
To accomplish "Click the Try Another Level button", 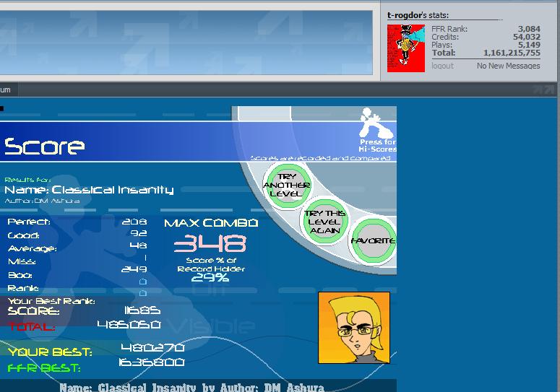I will 287,185.
